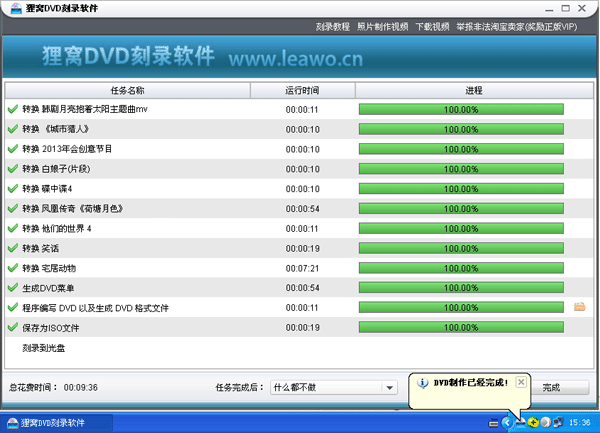Click the keyboard language bar tray icon

(494, 423)
